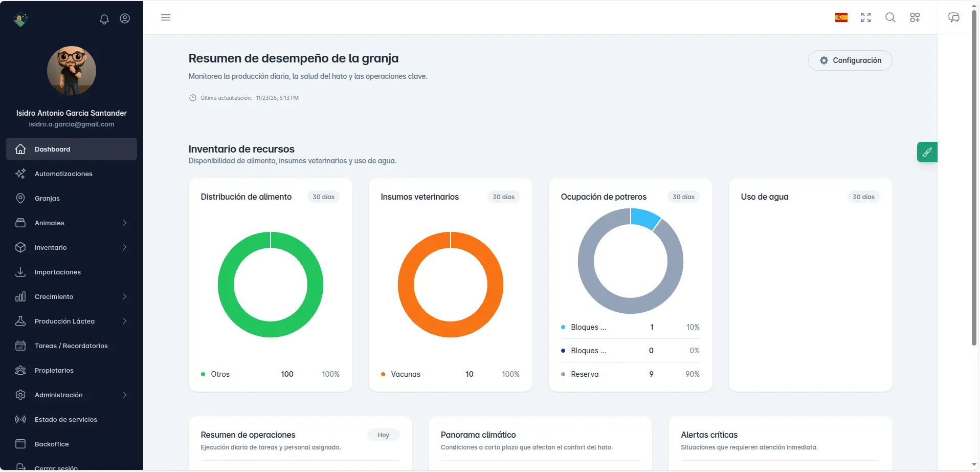Open the search magnifier

(890, 17)
